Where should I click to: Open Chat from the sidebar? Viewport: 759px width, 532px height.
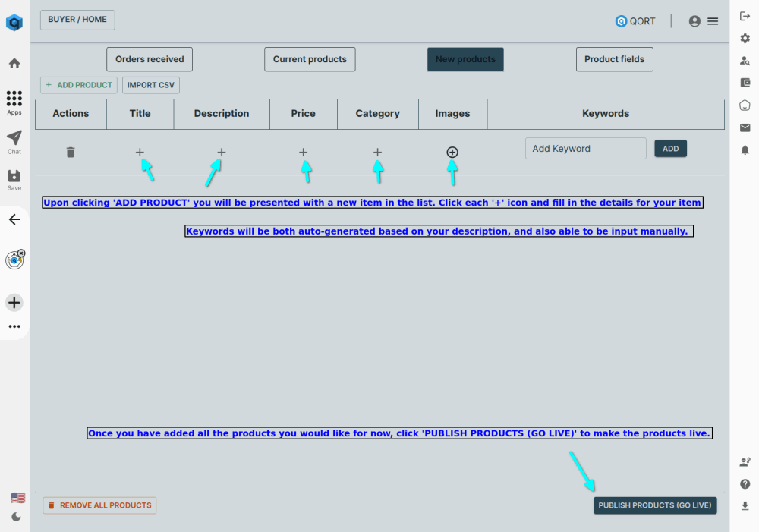(x=14, y=141)
